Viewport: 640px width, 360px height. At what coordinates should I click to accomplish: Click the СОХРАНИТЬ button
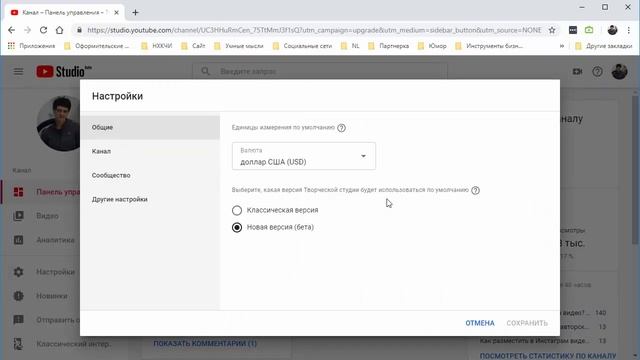coord(527,323)
